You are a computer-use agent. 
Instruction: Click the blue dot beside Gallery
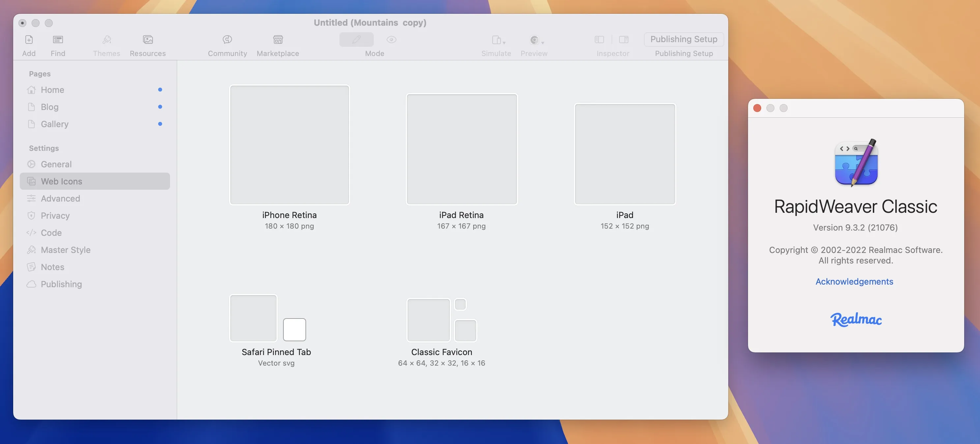click(160, 124)
